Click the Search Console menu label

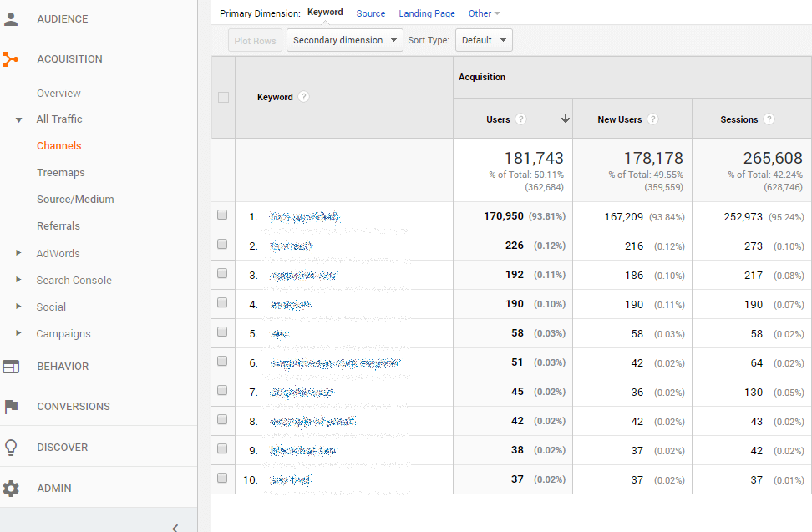[x=74, y=281]
